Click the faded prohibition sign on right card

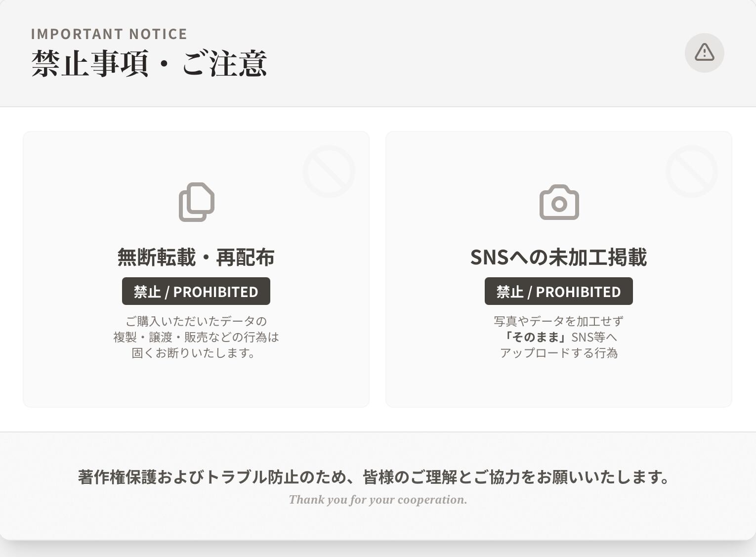(691, 171)
